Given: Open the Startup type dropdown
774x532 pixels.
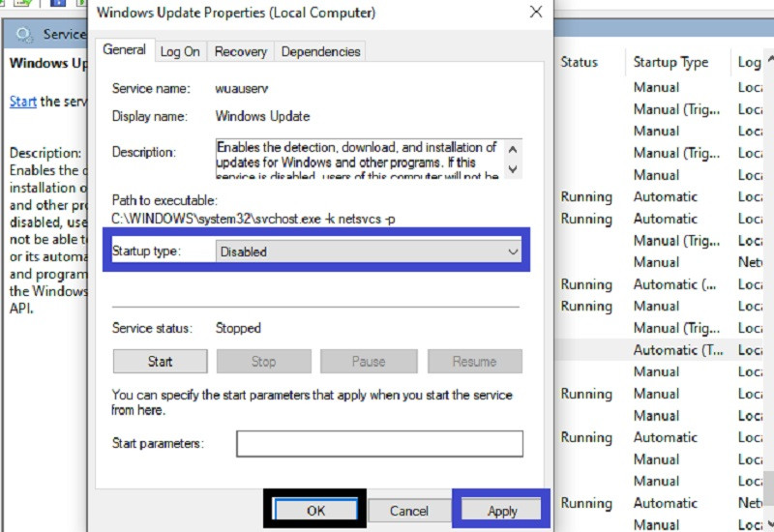Looking at the screenshot, I should point(369,251).
